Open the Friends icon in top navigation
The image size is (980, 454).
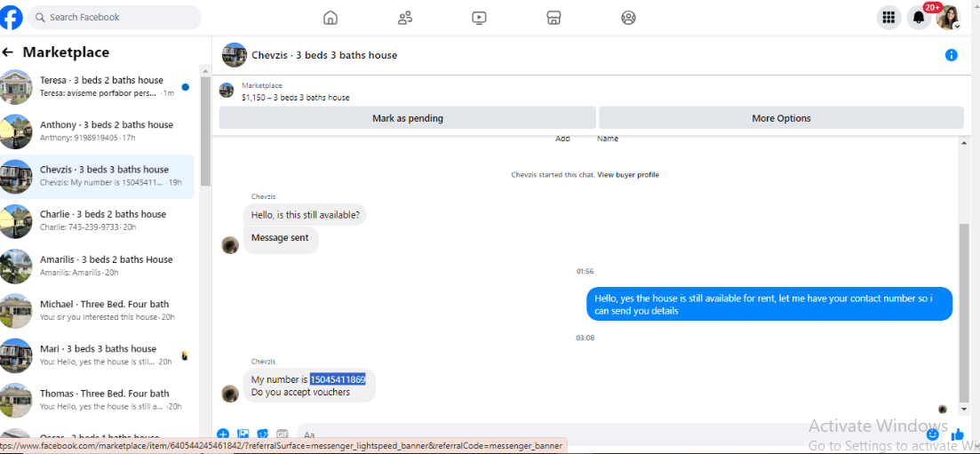pyautogui.click(x=405, y=18)
